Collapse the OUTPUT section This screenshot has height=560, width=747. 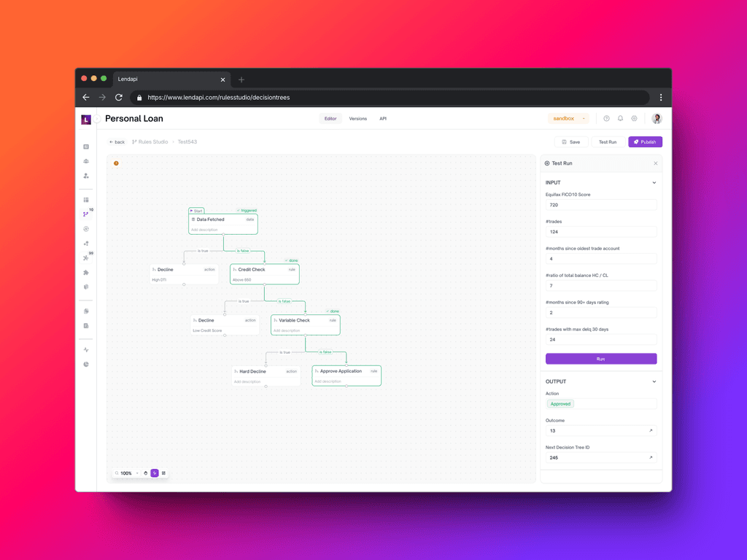click(654, 381)
